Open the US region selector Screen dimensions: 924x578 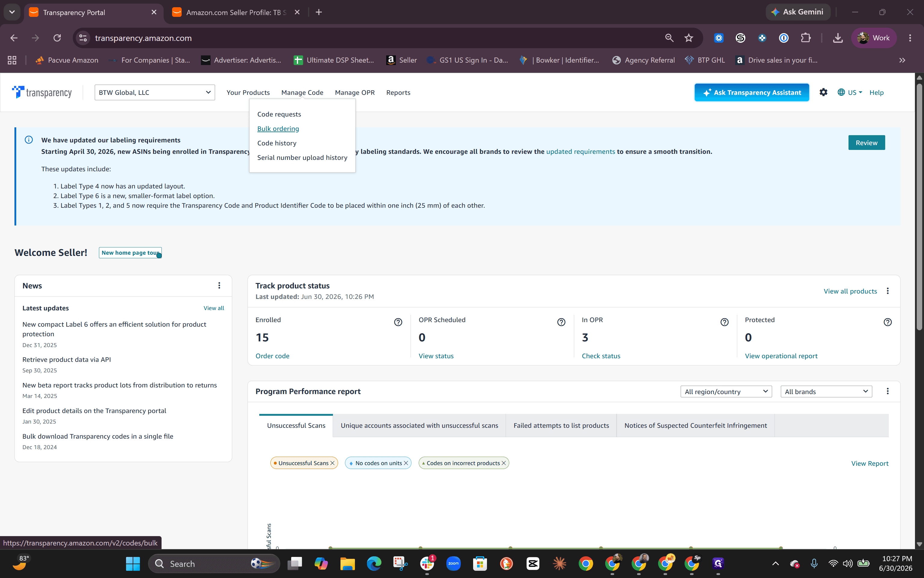[x=849, y=92]
